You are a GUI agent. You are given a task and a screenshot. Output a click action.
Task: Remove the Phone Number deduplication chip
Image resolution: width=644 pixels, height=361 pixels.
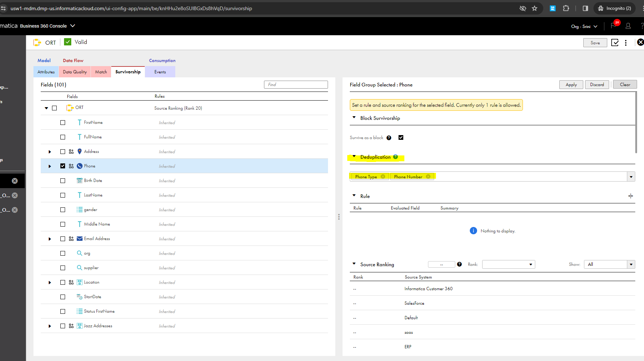click(428, 177)
